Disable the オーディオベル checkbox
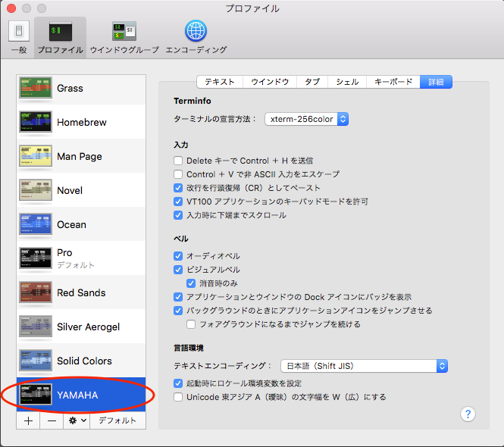 tap(178, 256)
